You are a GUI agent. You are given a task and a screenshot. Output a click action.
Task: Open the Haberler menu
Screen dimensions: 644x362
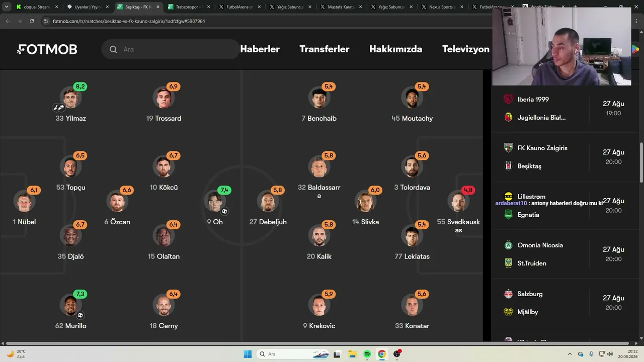(x=260, y=49)
